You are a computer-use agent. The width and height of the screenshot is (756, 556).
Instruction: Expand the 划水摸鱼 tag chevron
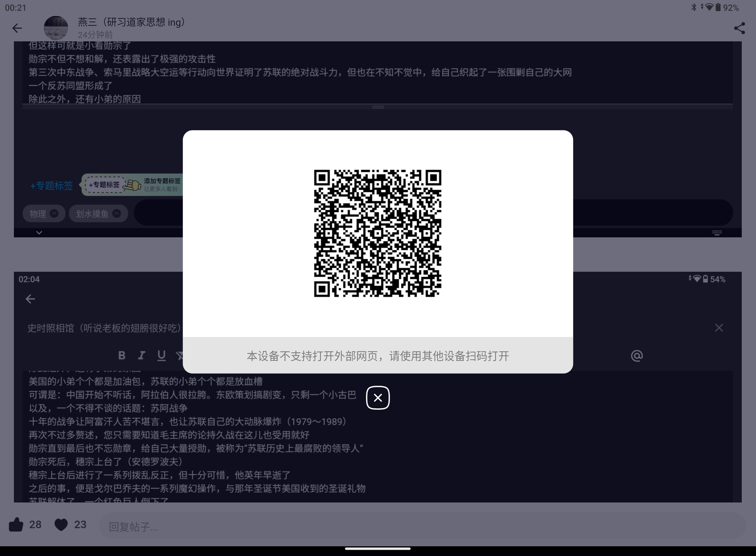117,213
